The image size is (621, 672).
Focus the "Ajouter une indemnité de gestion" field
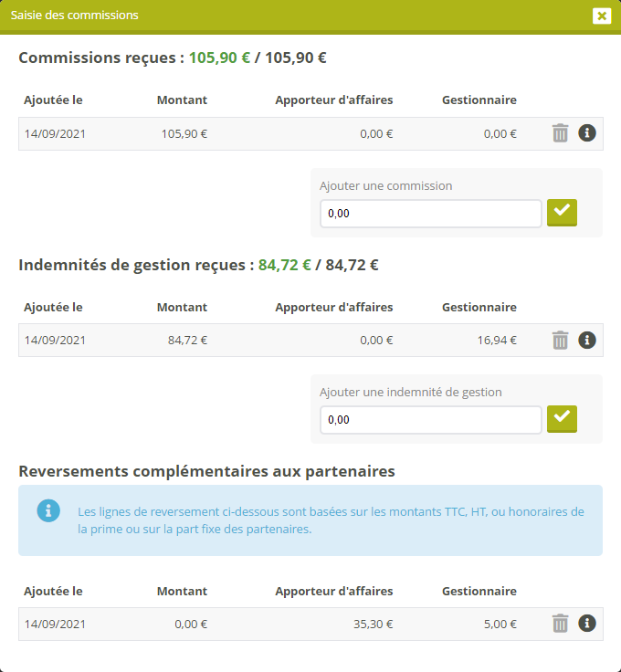point(430,420)
